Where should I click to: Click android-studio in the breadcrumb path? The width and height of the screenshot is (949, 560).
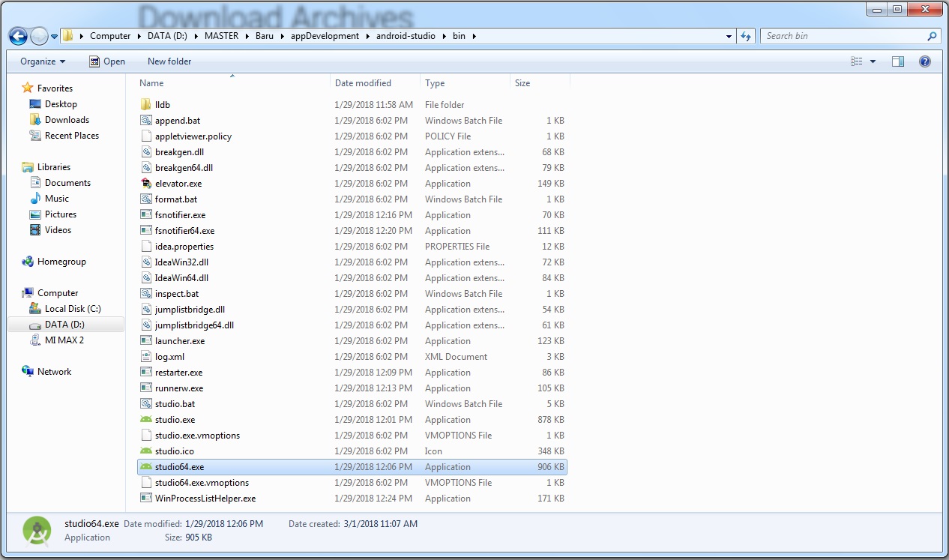pos(411,36)
